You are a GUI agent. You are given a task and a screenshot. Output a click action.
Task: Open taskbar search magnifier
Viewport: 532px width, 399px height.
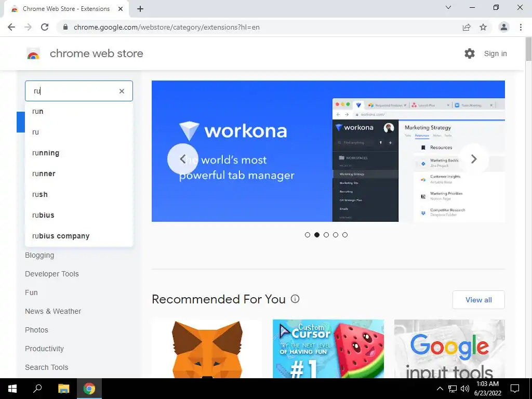37,389
